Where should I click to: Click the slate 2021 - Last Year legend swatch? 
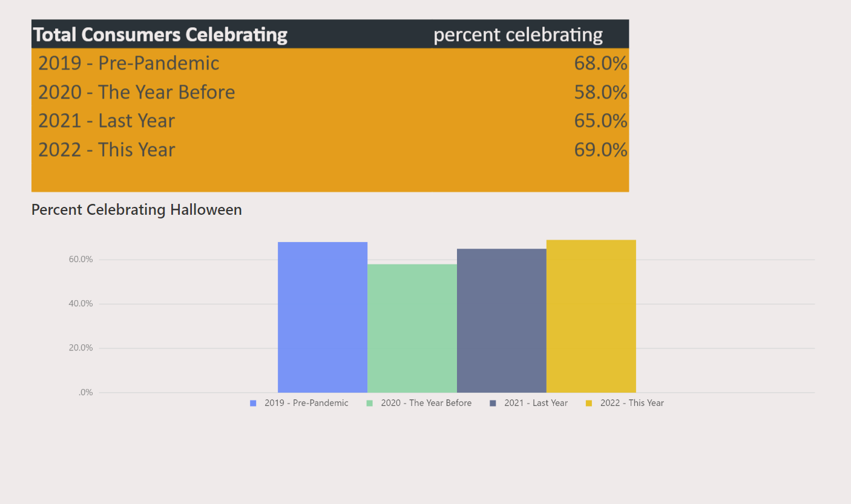(493, 403)
